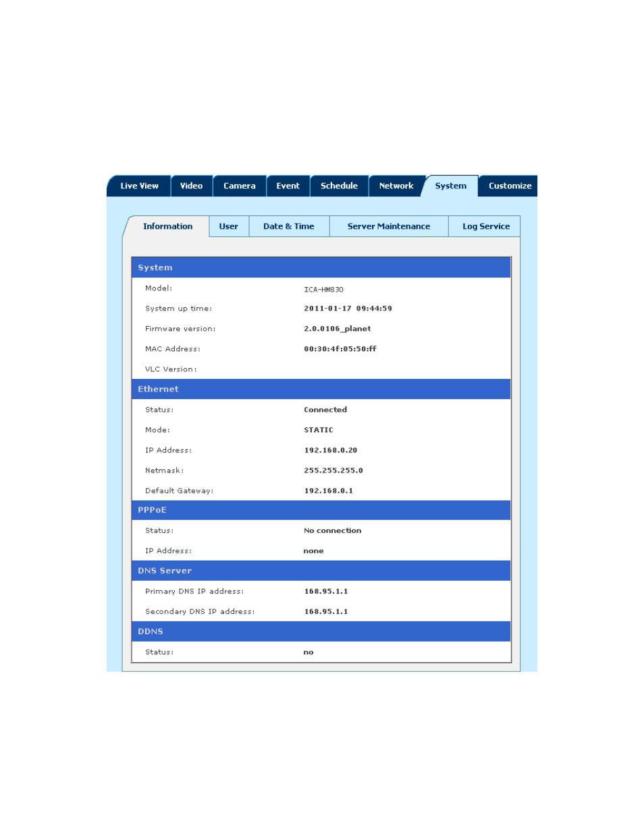This screenshot has height=834, width=644.
Task: Click the VLC Version label
Action: tap(171, 369)
